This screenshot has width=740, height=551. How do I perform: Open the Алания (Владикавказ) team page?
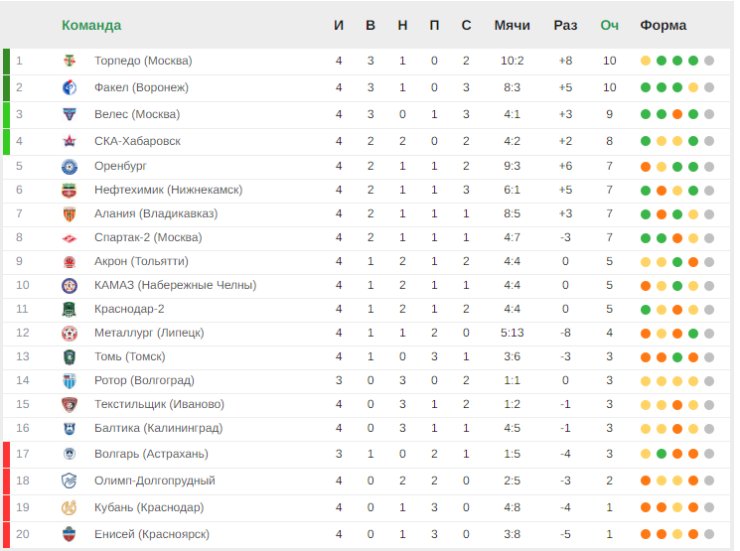pyautogui.click(x=156, y=214)
